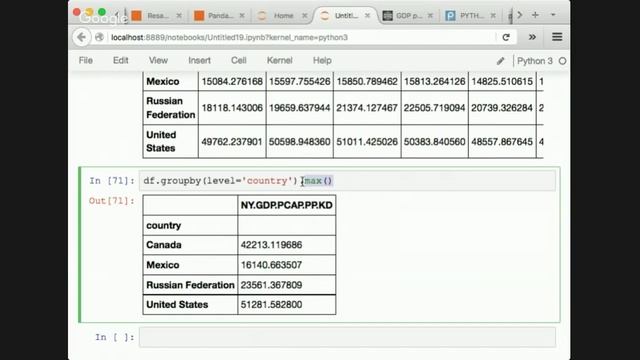The image size is (640, 360).
Task: Open the list-all-tabs dropdown arrow
Action: coord(553,15)
